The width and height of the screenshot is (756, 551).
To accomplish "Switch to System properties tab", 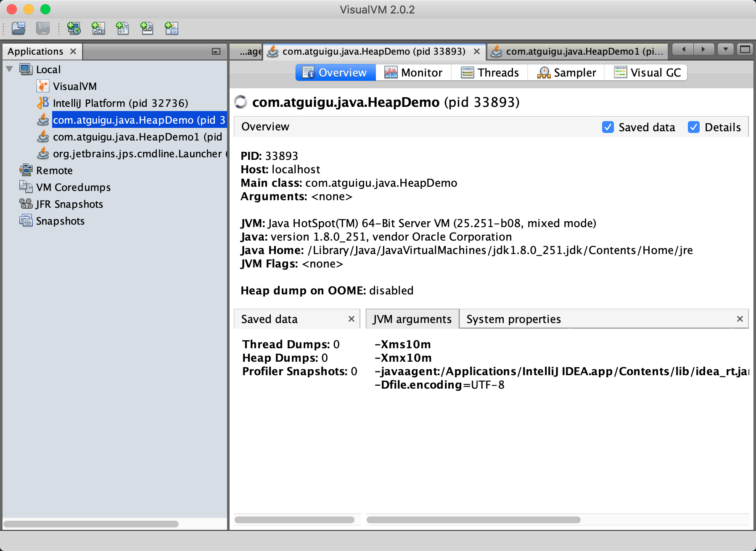I will 513,319.
